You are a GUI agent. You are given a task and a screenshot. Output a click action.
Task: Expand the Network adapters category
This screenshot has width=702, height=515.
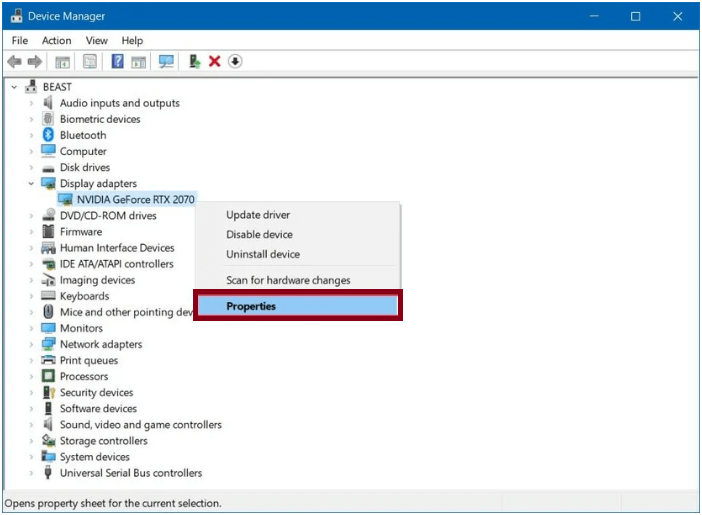(x=31, y=345)
